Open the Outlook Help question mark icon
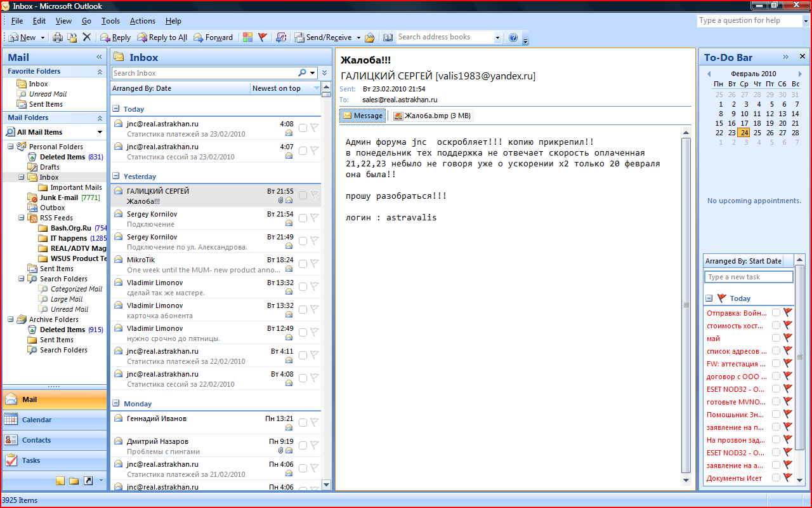Viewport: 812px width, 508px height. [x=513, y=37]
